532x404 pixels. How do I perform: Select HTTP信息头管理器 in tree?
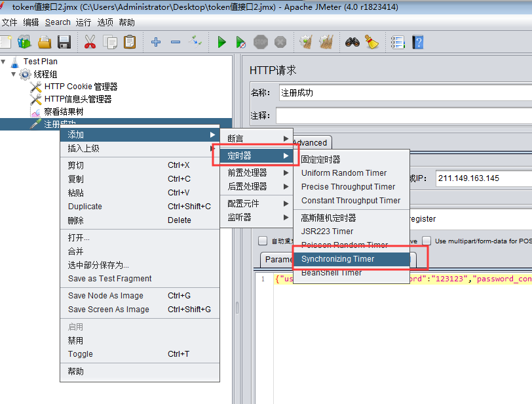tap(78, 99)
